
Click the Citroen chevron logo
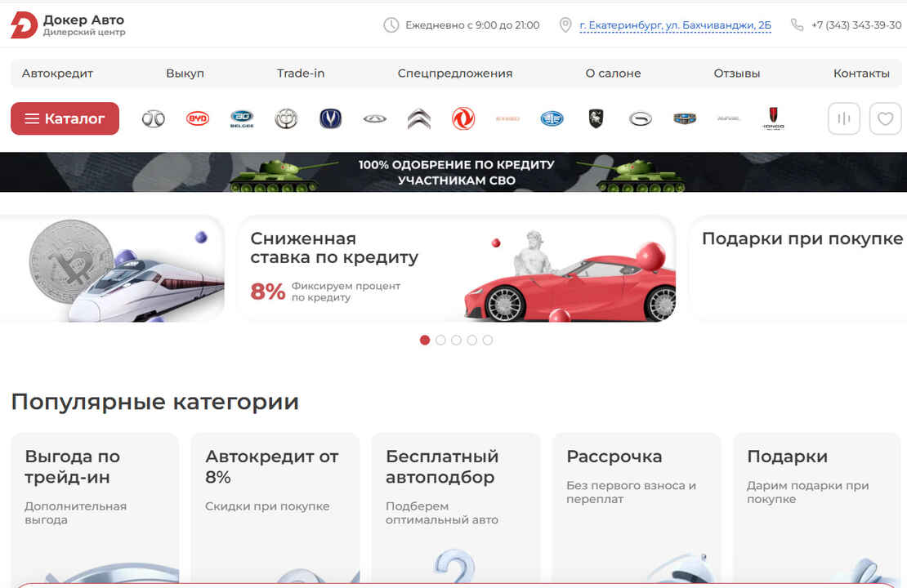click(x=418, y=118)
